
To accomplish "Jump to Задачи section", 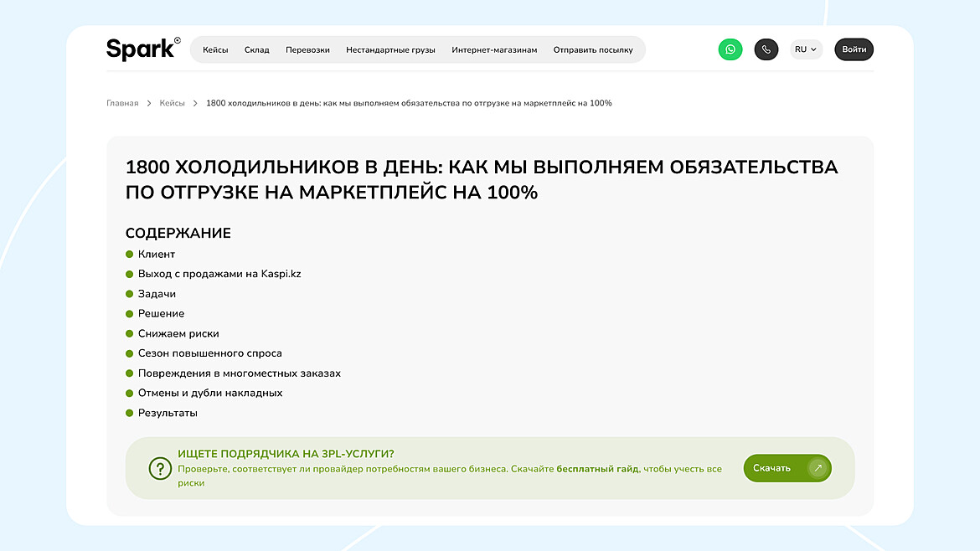I will tap(157, 294).
